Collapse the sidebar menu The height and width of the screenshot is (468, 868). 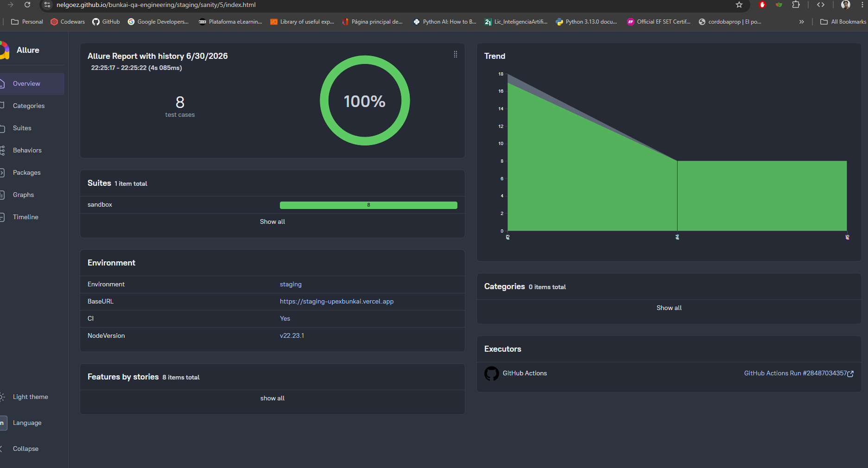[x=25, y=449]
